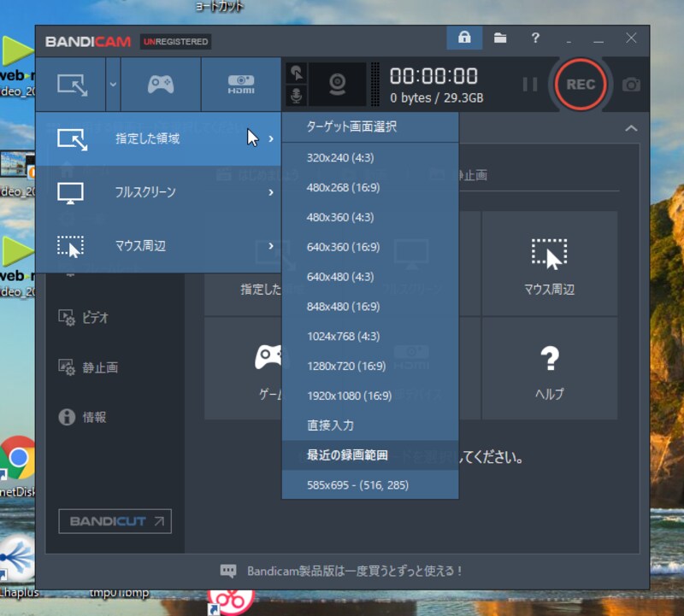Open help with the question mark icon
The height and width of the screenshot is (616, 684).
(x=535, y=38)
